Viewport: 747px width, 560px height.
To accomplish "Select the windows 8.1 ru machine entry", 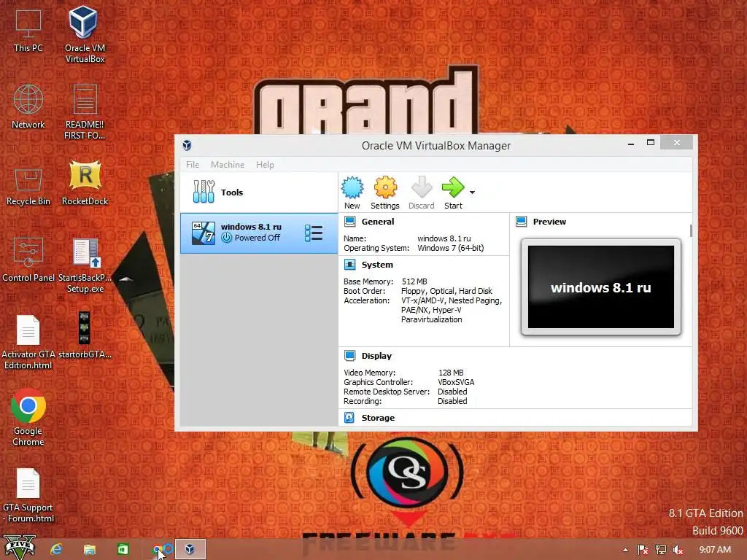I will pyautogui.click(x=259, y=233).
